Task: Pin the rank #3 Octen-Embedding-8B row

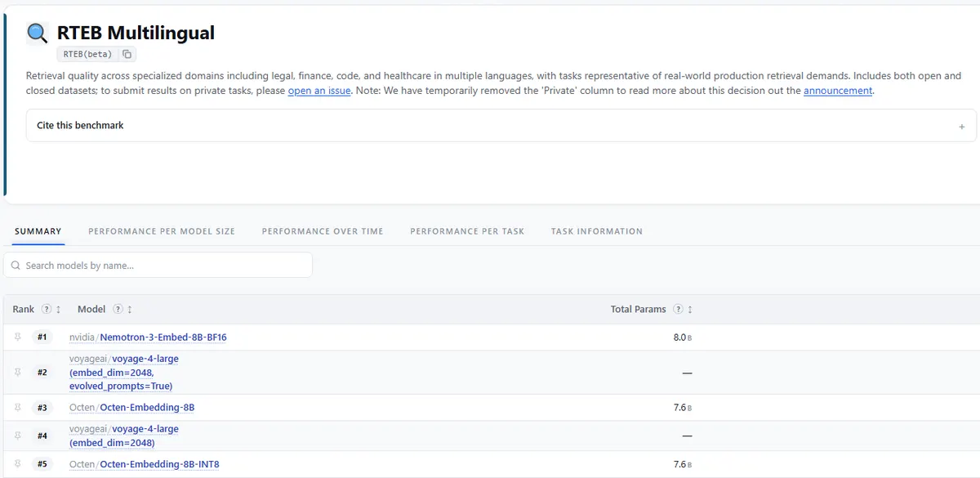Action: (x=18, y=407)
